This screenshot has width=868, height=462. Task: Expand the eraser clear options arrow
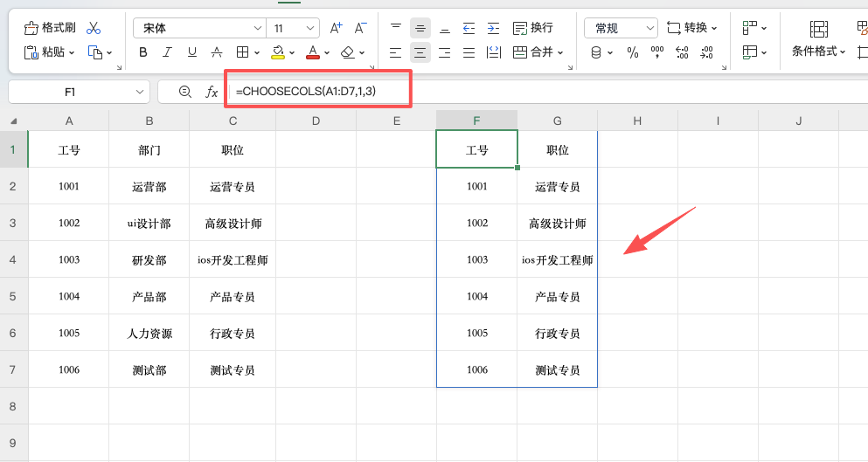click(x=362, y=52)
